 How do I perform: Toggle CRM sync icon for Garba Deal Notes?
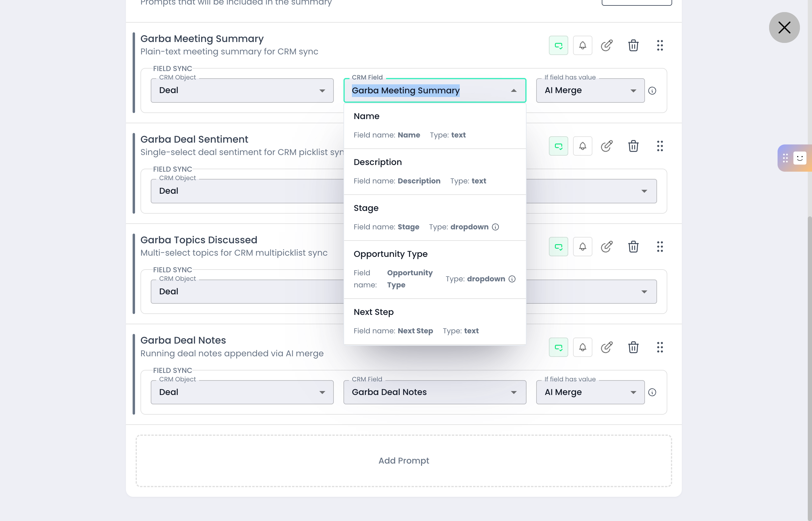[x=558, y=347]
